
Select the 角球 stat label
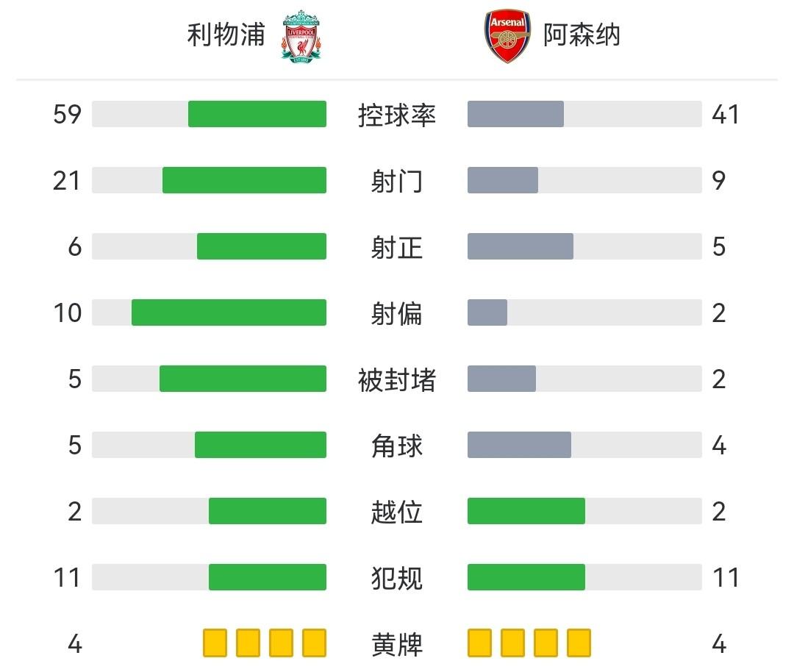pyautogui.click(x=397, y=446)
